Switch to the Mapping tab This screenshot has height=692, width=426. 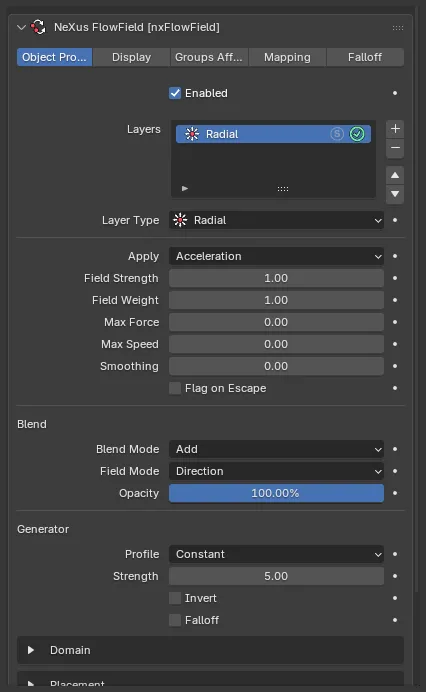point(287,57)
